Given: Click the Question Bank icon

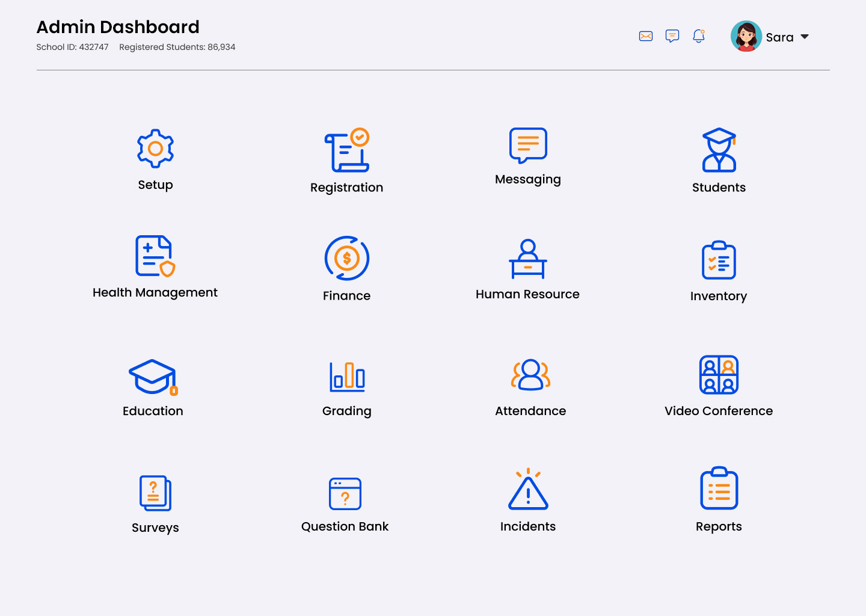Looking at the screenshot, I should [x=345, y=493].
